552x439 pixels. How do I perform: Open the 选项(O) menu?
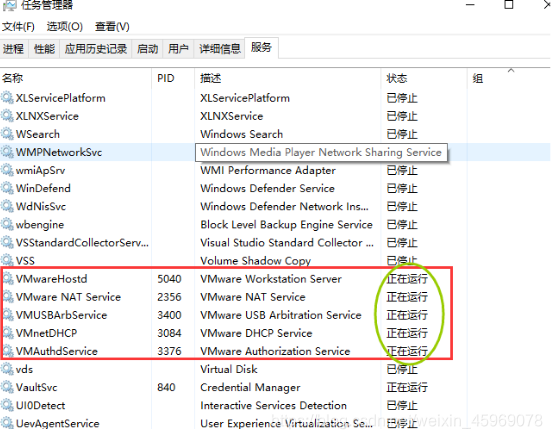pyautogui.click(x=65, y=27)
